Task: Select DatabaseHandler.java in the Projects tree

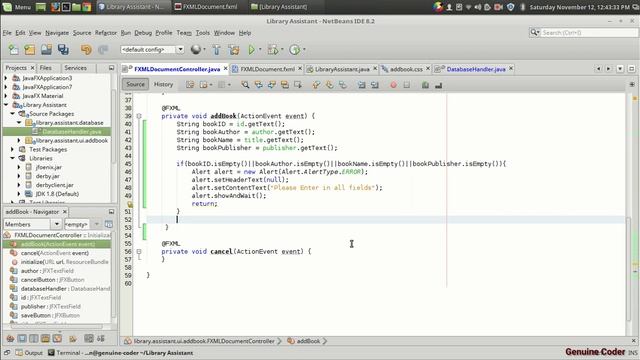Action: pyautogui.click(x=72, y=131)
